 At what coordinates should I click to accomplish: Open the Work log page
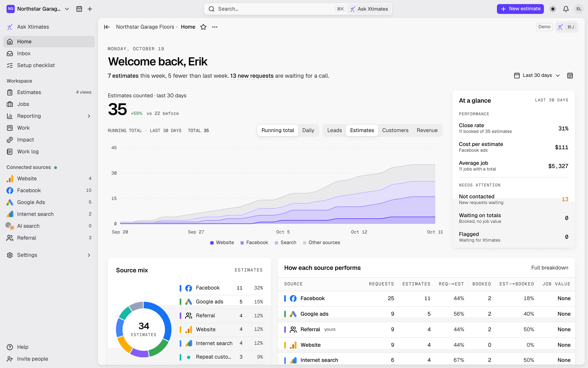point(49,151)
